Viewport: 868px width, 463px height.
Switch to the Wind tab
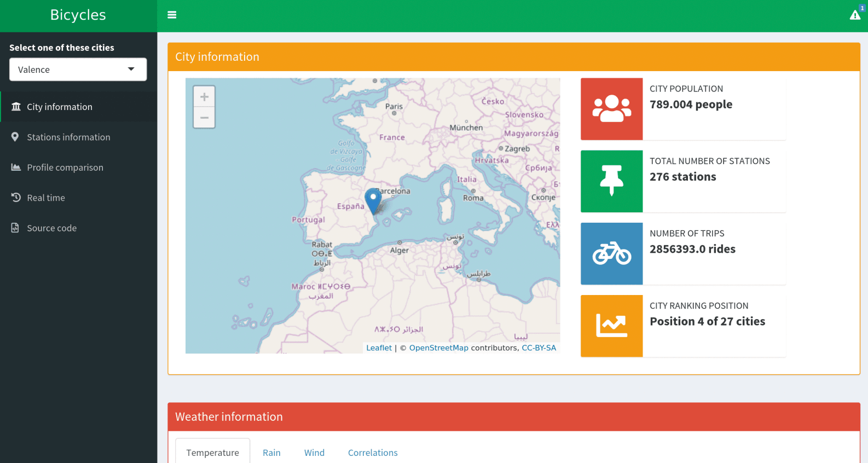[x=314, y=452]
